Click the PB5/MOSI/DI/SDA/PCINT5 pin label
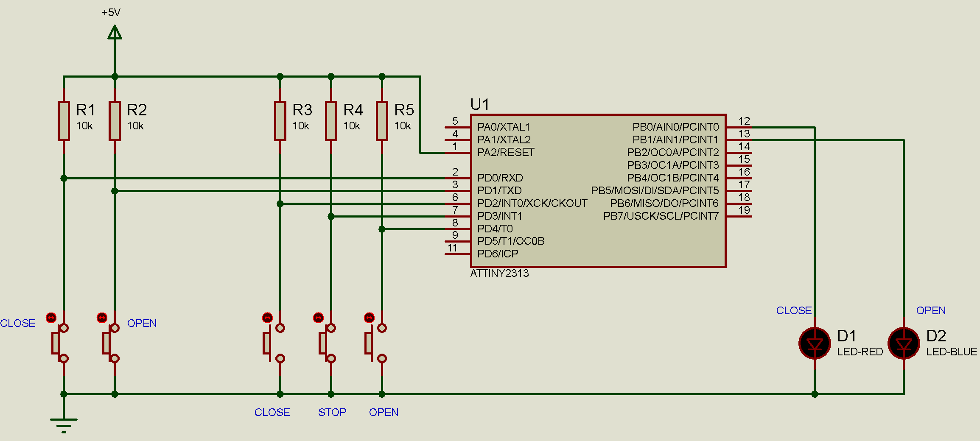 (x=655, y=190)
